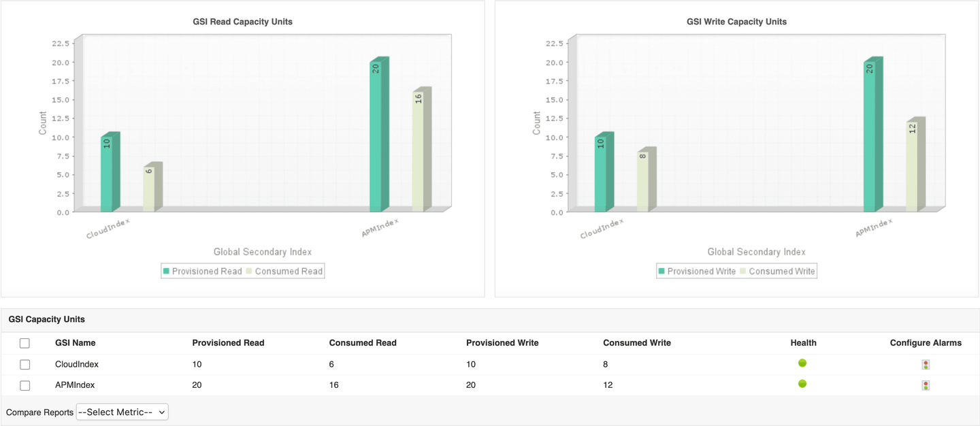This screenshot has width=980, height=426.
Task: Check the CloudIndex row checkbox
Action: coord(24,365)
